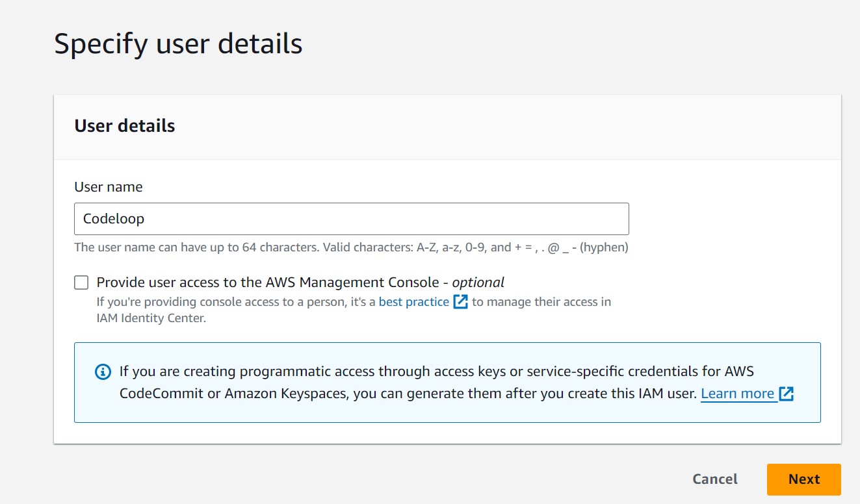Open the Learn more link
Image resolution: width=860 pixels, height=504 pixels.
click(x=738, y=394)
